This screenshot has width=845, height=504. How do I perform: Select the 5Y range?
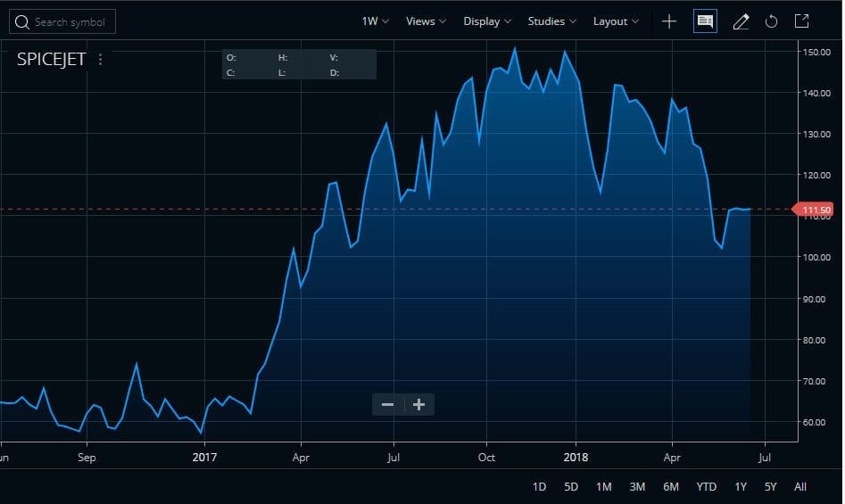(x=771, y=487)
